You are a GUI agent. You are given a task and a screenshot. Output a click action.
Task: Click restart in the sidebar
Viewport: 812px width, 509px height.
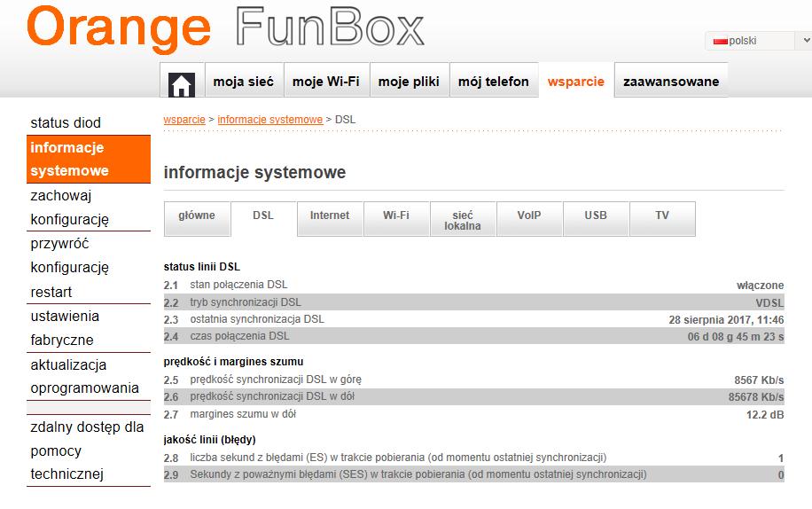51,292
